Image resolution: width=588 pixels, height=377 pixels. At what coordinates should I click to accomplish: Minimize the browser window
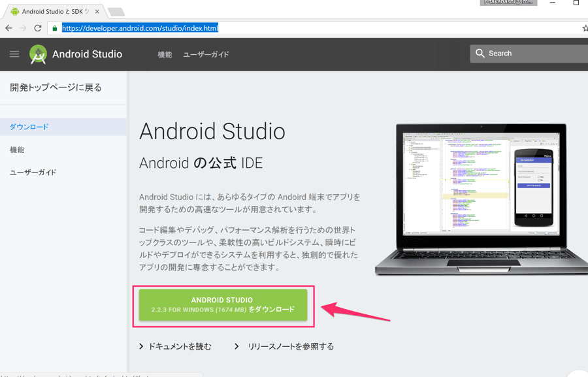pos(552,3)
